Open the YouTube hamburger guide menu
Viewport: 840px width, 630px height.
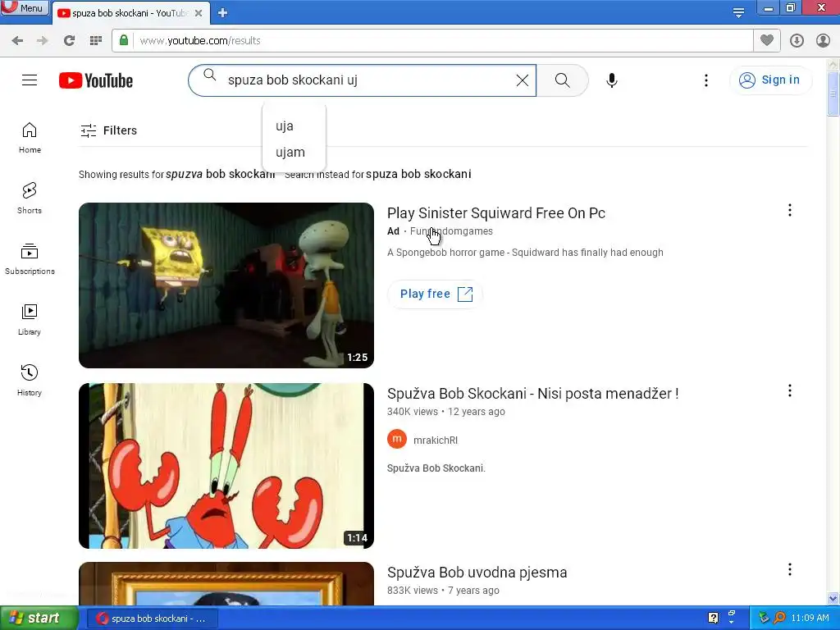tap(30, 80)
